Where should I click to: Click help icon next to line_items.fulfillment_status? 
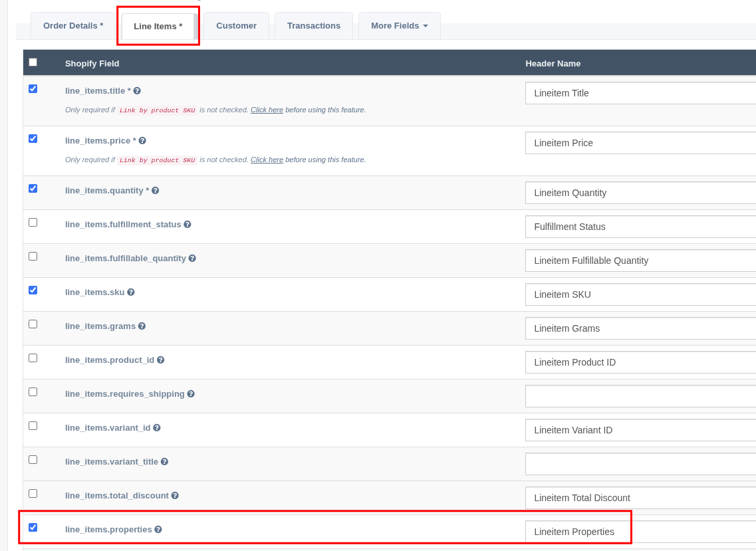(x=188, y=225)
